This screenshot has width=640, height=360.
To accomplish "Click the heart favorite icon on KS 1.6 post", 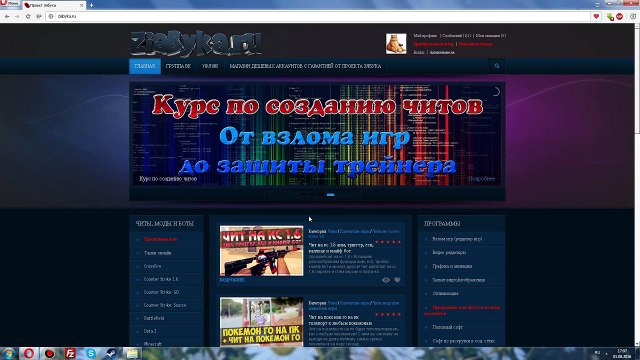I will tap(397, 280).
